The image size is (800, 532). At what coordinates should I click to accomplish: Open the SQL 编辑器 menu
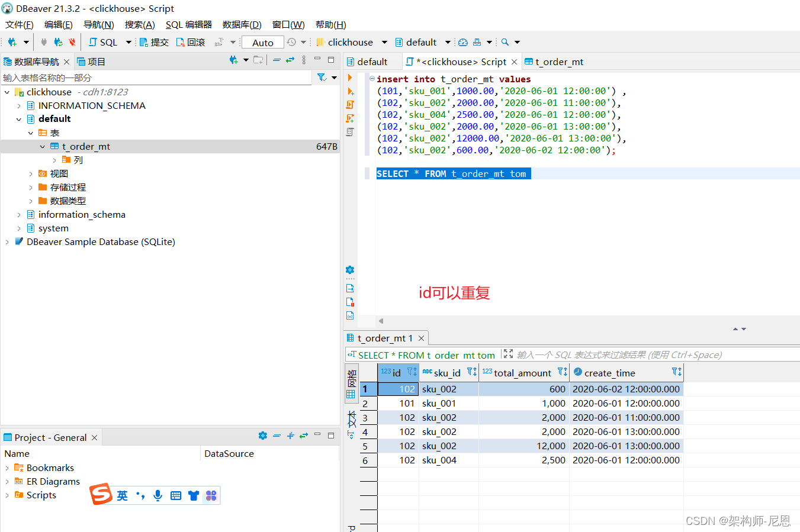point(189,24)
